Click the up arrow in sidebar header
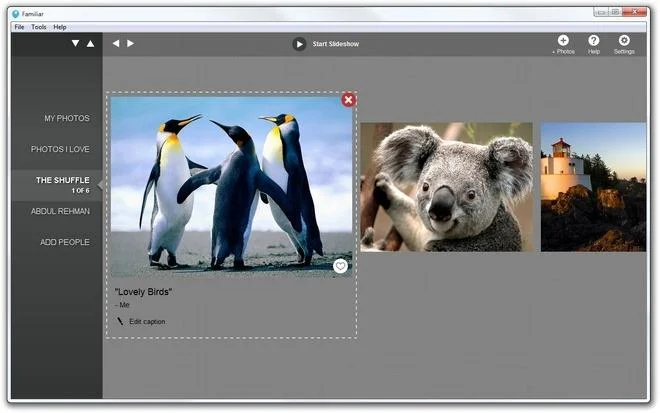Image resolution: width=660 pixels, height=413 pixels. [90, 43]
